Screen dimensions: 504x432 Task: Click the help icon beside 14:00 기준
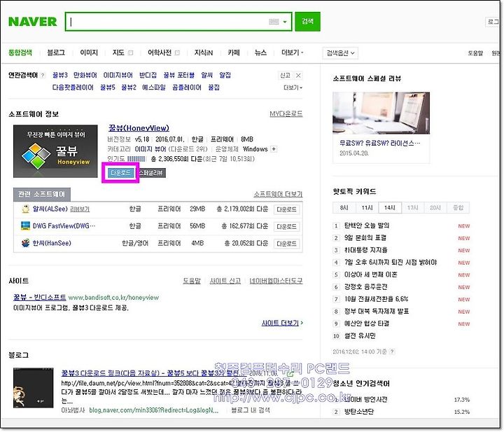click(392, 351)
